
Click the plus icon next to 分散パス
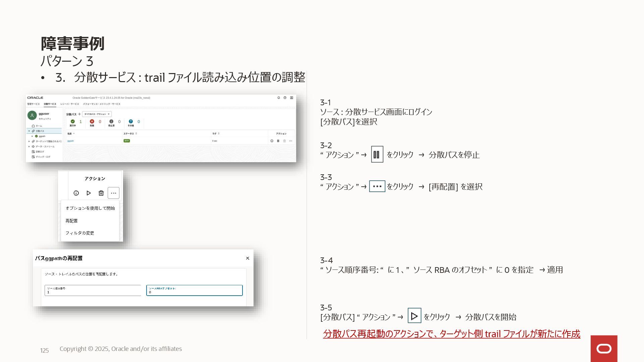coord(79,114)
